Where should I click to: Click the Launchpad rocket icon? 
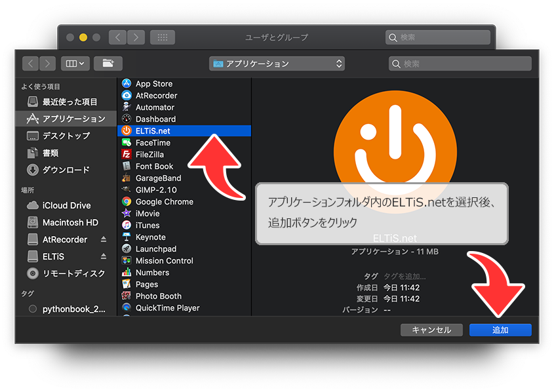click(x=127, y=248)
